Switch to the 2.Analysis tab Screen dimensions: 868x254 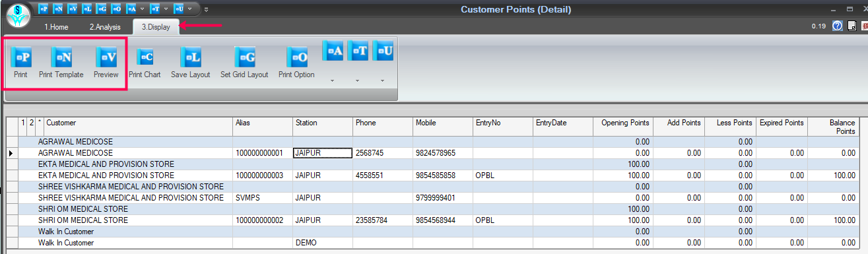[105, 27]
